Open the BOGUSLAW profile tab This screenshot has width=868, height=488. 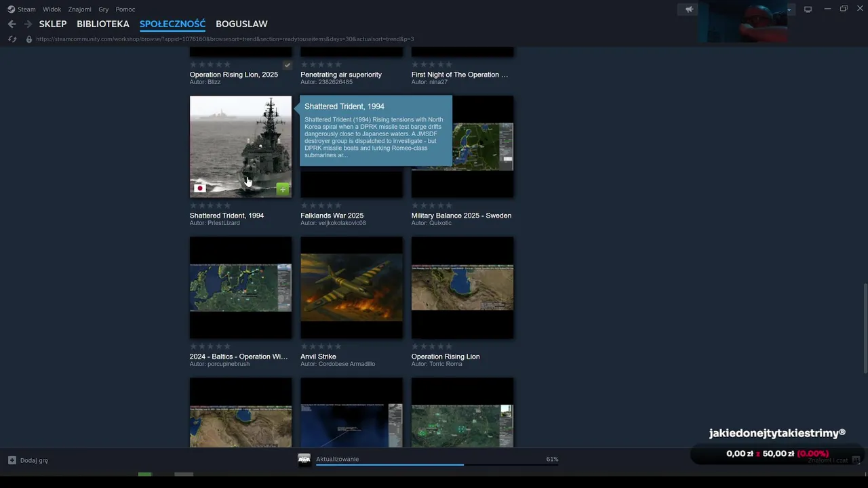(241, 24)
